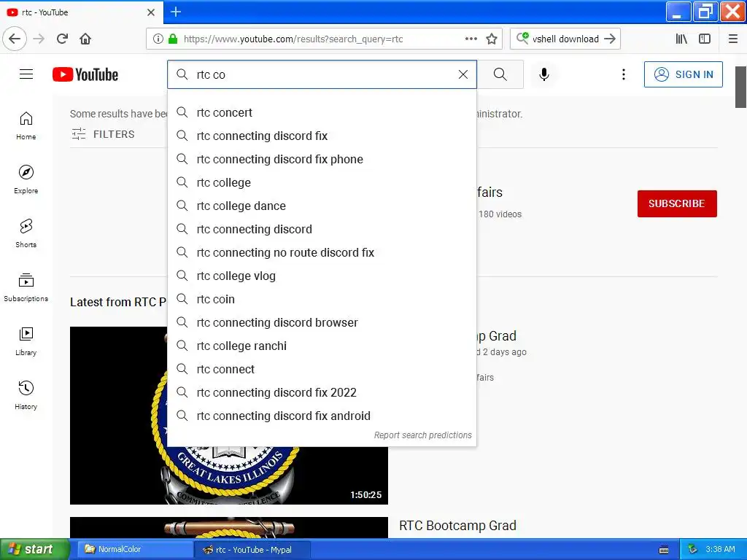Start voice search with microphone icon
747x560 pixels.
coord(544,74)
